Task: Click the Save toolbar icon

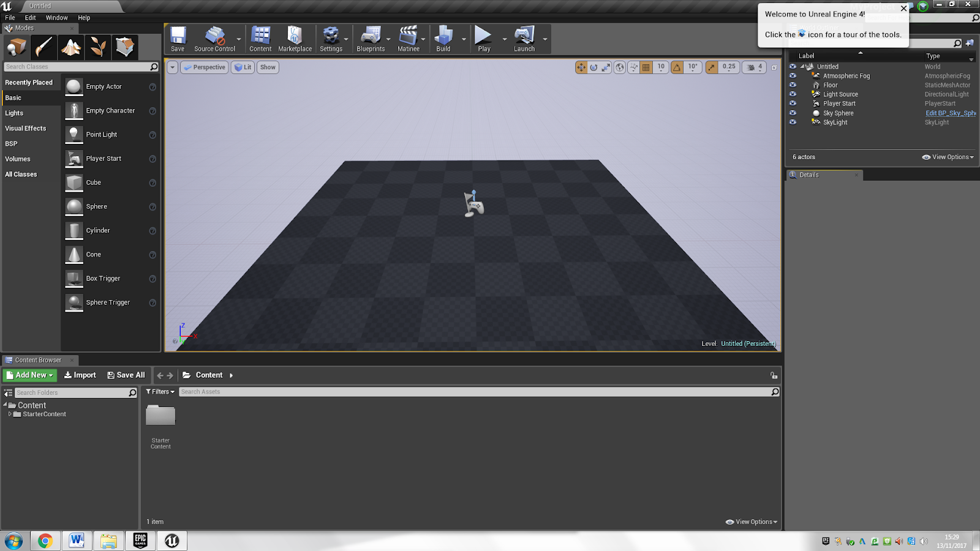Action: pos(178,39)
